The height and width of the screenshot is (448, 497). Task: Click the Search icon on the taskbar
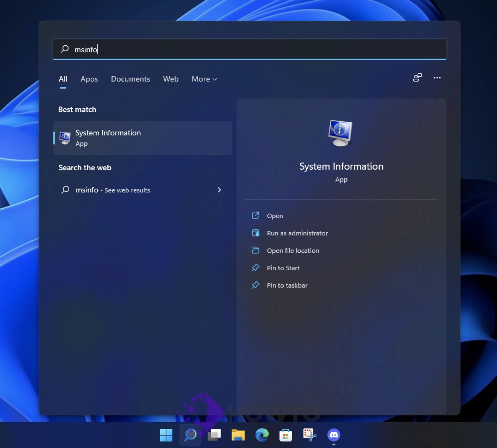(190, 435)
